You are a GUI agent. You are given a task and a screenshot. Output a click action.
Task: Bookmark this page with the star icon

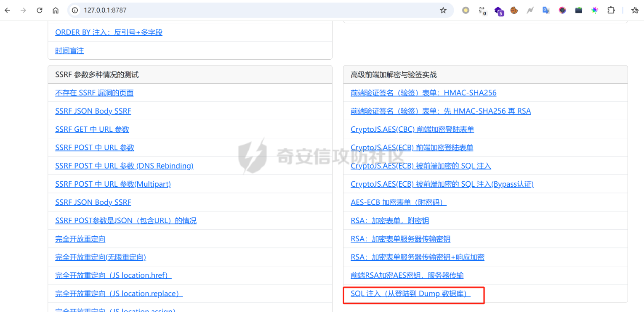[443, 11]
